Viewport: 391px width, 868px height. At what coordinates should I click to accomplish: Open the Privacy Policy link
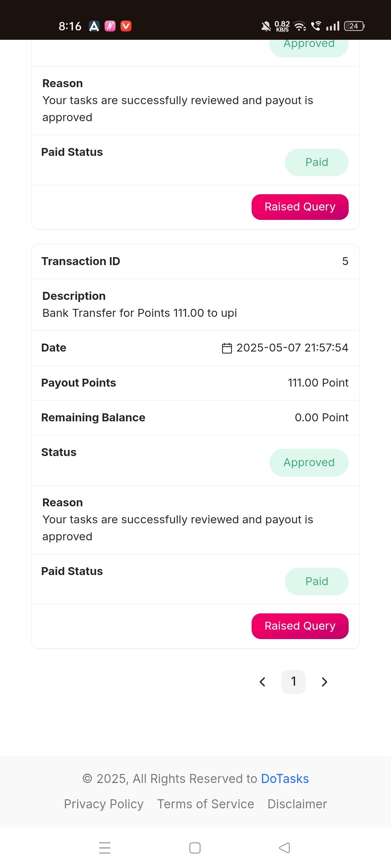[104, 804]
